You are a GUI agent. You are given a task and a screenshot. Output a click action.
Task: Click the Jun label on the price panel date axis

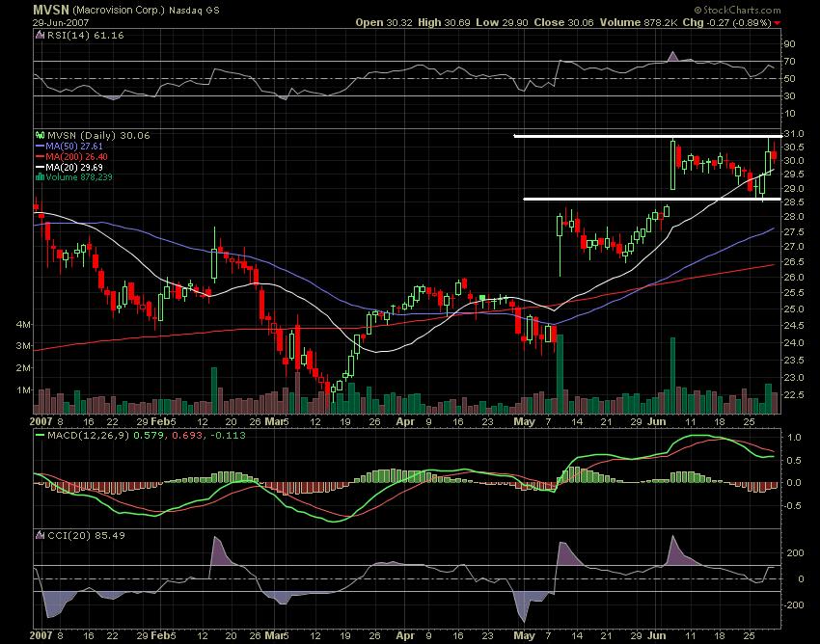click(x=657, y=421)
